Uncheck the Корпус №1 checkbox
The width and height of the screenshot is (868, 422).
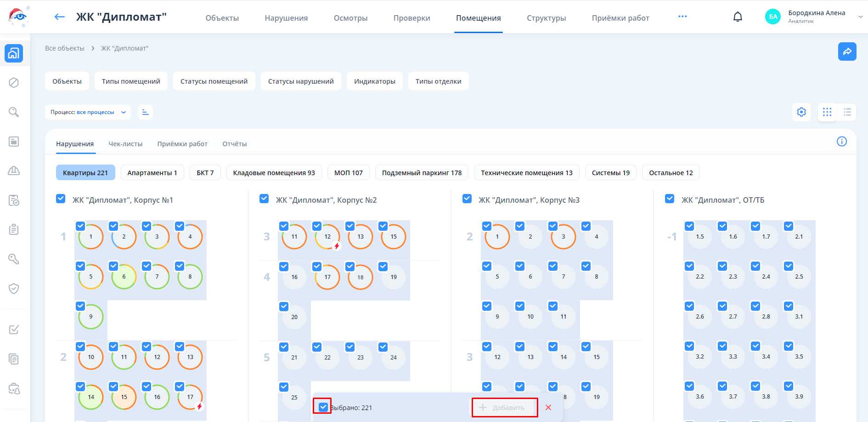(x=61, y=199)
